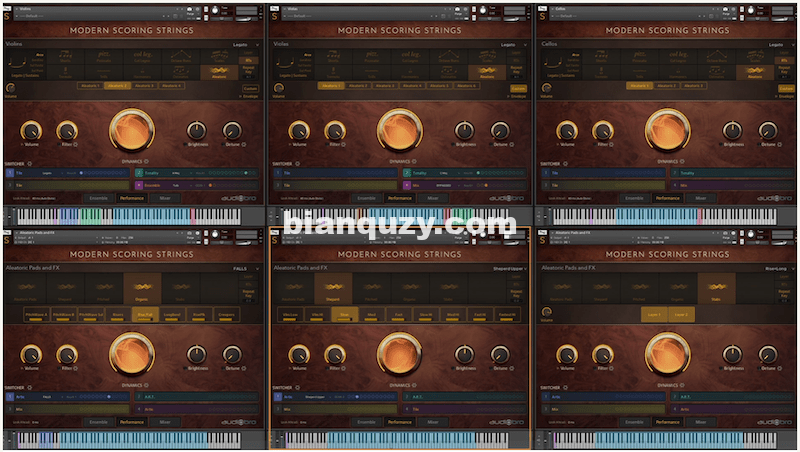Toggle Filter on/off in Violas panel

(x=328, y=144)
